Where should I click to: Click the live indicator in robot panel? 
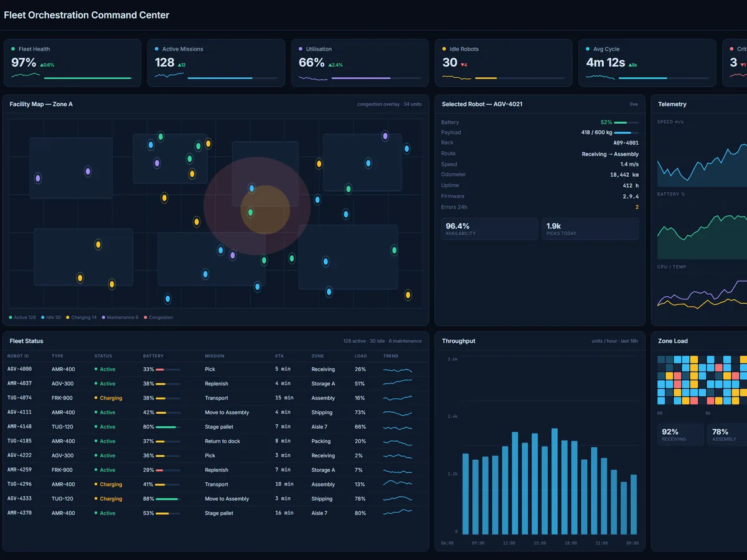(x=634, y=104)
